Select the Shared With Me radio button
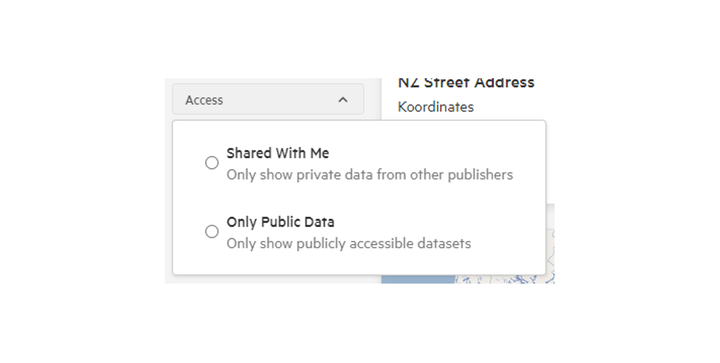 click(212, 163)
